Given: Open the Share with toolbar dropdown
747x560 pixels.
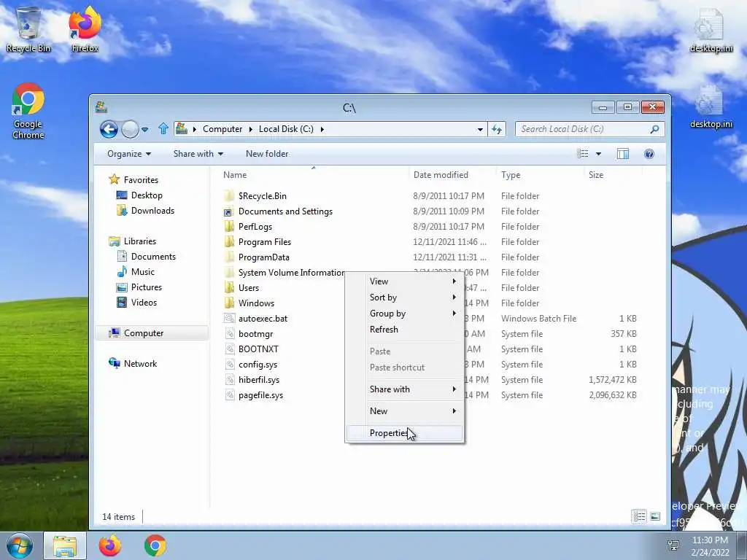Looking at the screenshot, I should tap(198, 154).
